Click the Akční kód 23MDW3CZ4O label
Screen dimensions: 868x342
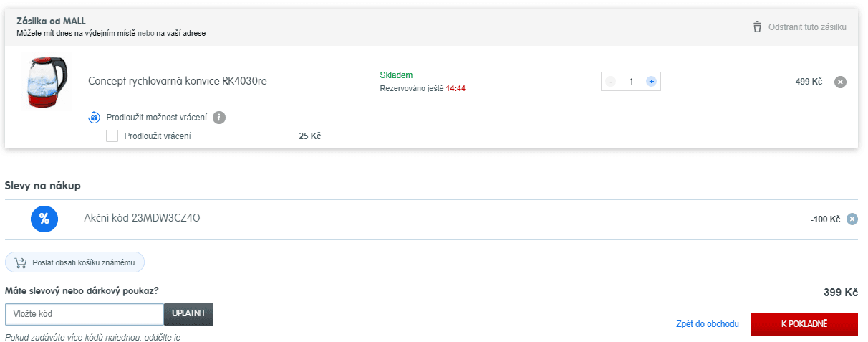[x=142, y=218]
